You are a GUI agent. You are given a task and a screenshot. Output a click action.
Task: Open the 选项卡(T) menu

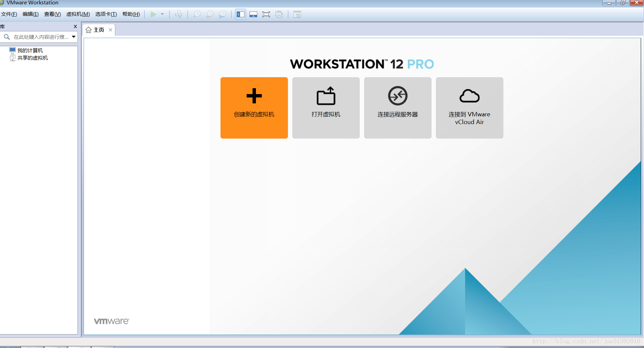click(x=106, y=14)
